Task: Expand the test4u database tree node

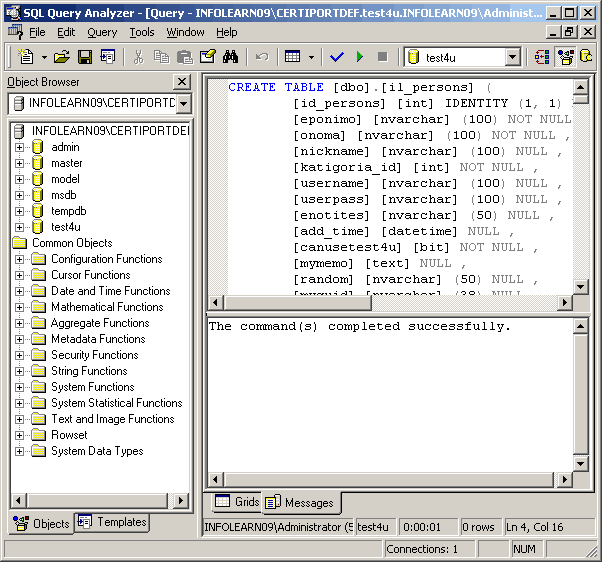Action: point(19,227)
